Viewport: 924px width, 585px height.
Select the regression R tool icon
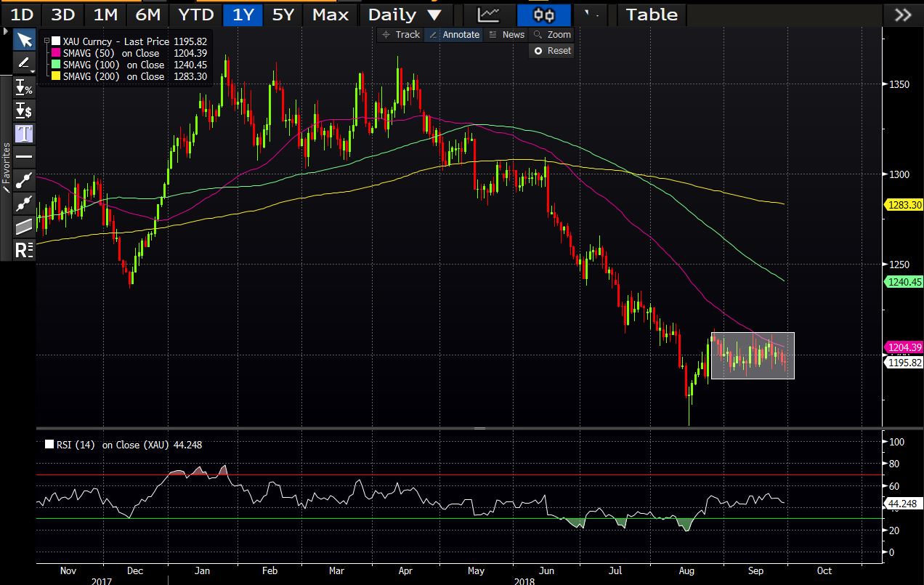pyautogui.click(x=24, y=250)
